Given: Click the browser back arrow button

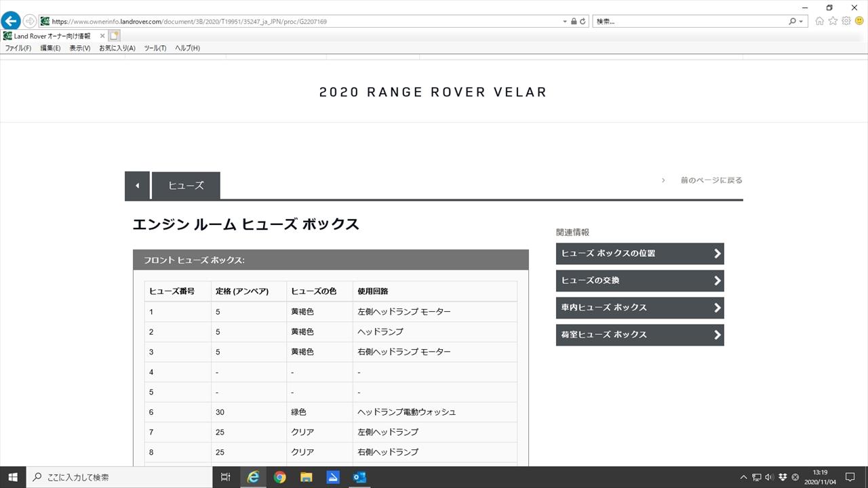Looking at the screenshot, I should pos(11,21).
